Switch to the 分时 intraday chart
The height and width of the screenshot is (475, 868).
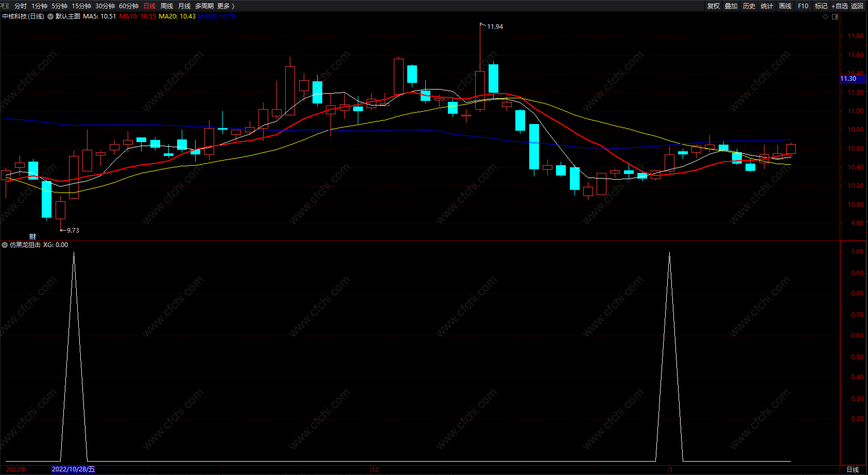click(21, 6)
